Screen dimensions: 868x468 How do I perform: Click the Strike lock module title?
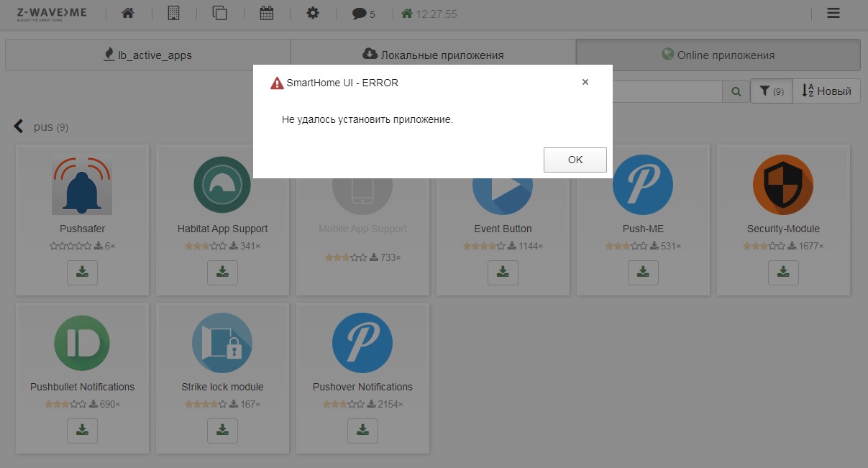222,387
